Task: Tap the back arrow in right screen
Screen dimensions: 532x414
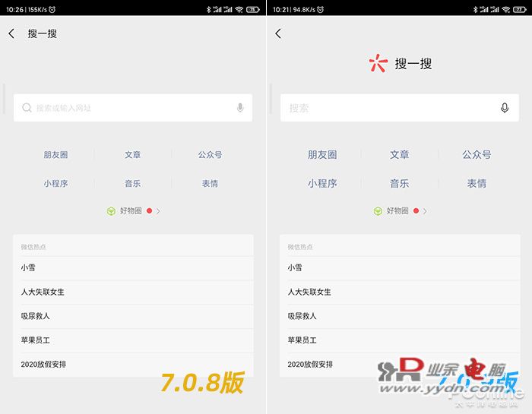Action: click(x=278, y=33)
